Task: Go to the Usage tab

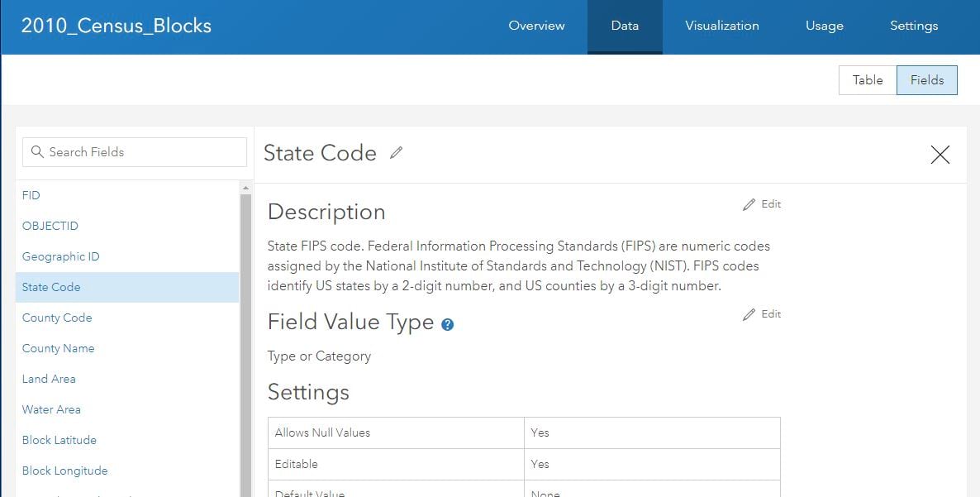Action: (824, 26)
